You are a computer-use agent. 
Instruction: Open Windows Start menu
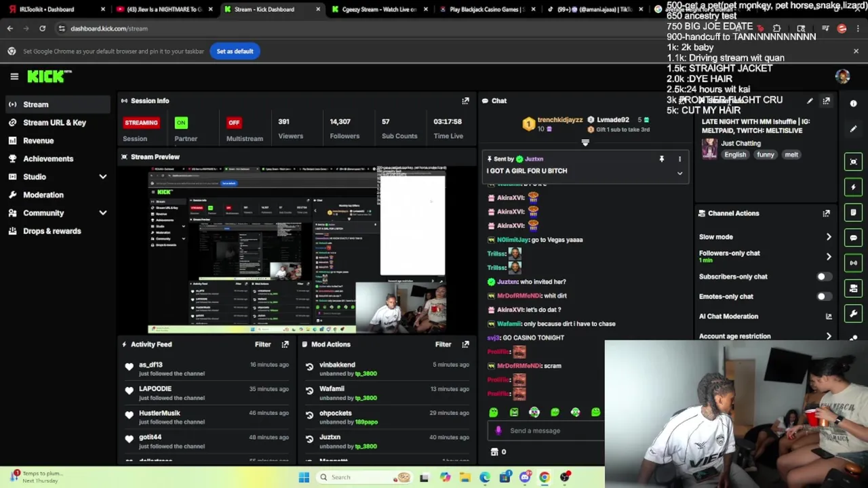304,477
